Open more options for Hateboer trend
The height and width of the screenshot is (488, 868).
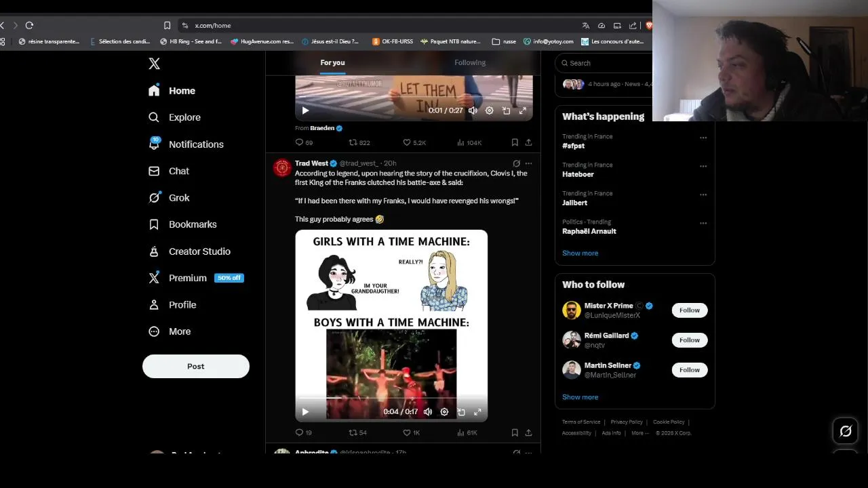click(703, 166)
